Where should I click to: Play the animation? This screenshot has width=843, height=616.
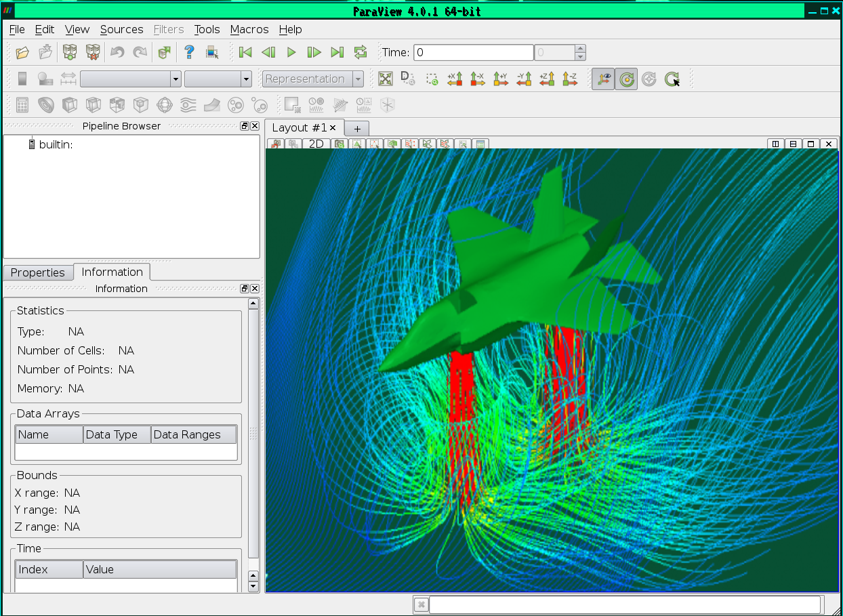click(x=291, y=52)
